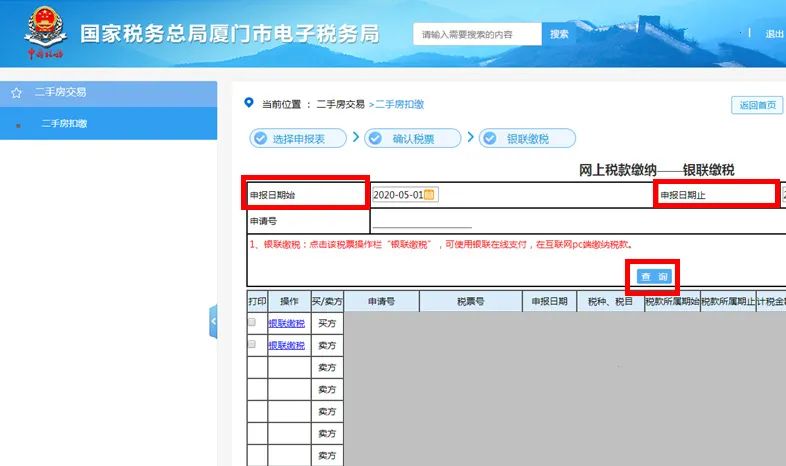
Task: Click the tax bureau national emblem logo
Action: click(45, 33)
